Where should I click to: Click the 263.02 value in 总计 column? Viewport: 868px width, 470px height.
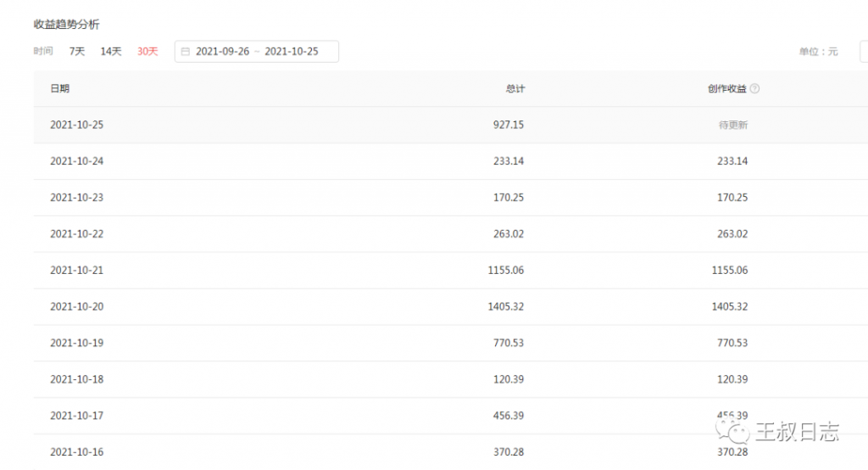click(x=509, y=234)
